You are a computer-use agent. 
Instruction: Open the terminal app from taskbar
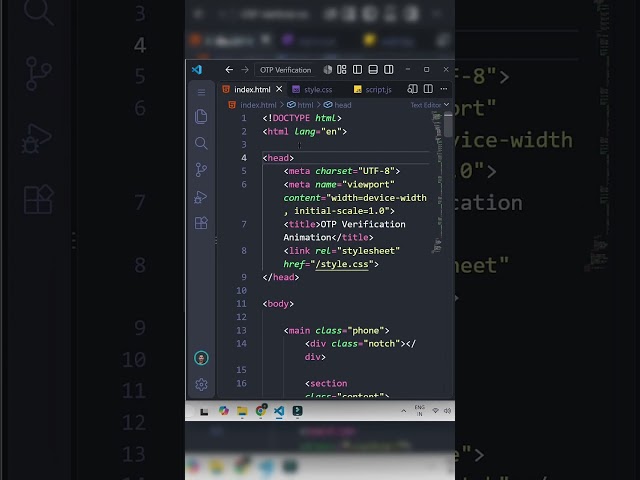click(298, 411)
